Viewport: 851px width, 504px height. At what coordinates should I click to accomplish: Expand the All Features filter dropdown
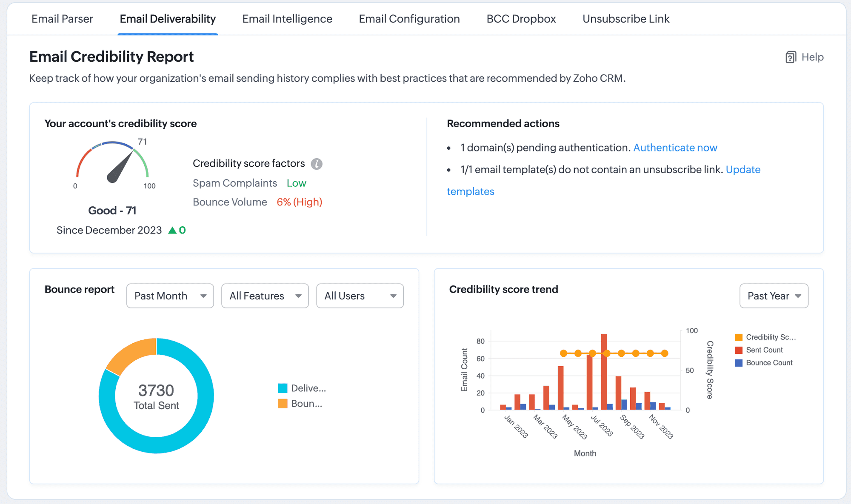click(x=265, y=296)
